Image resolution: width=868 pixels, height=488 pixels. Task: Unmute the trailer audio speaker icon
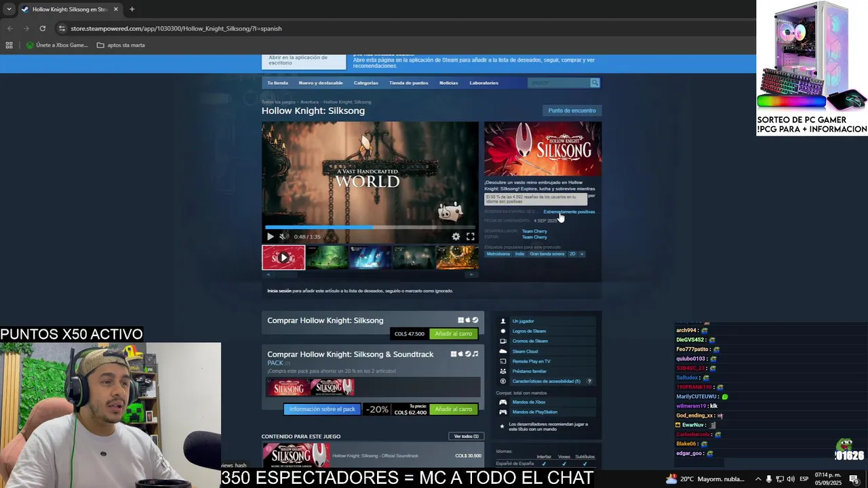pyautogui.click(x=283, y=237)
